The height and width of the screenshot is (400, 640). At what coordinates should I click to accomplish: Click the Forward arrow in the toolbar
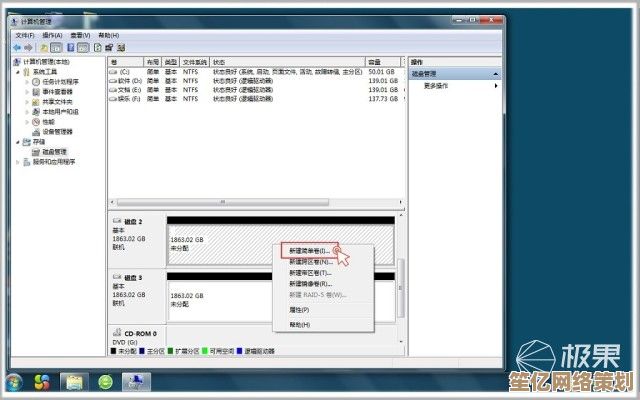tap(29, 47)
